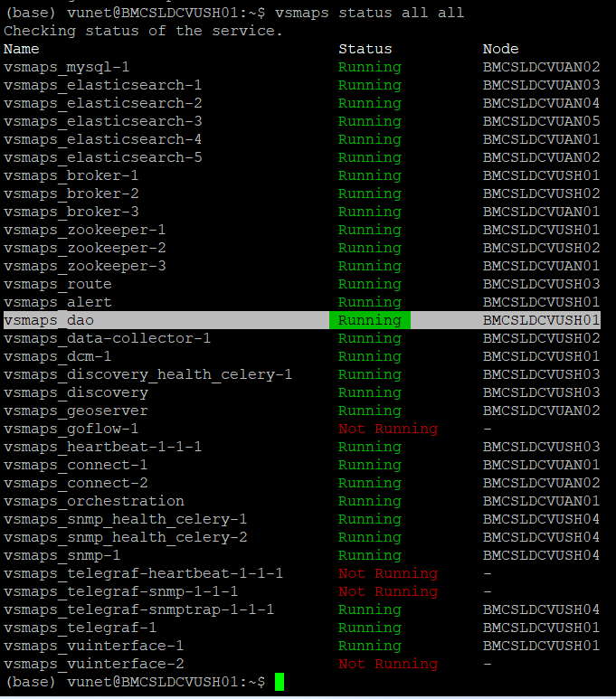Click node BMCSLDCVUSH03 of vsmaps_route

coord(541,284)
